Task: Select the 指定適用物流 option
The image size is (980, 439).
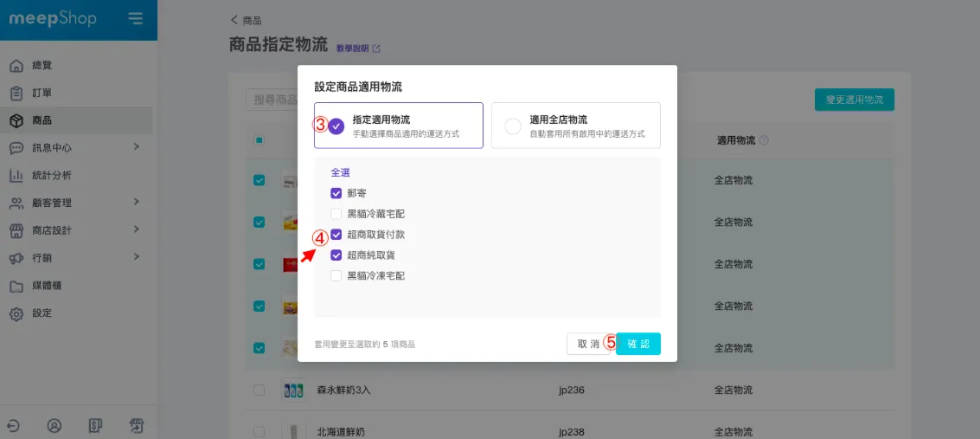Action: (399, 126)
